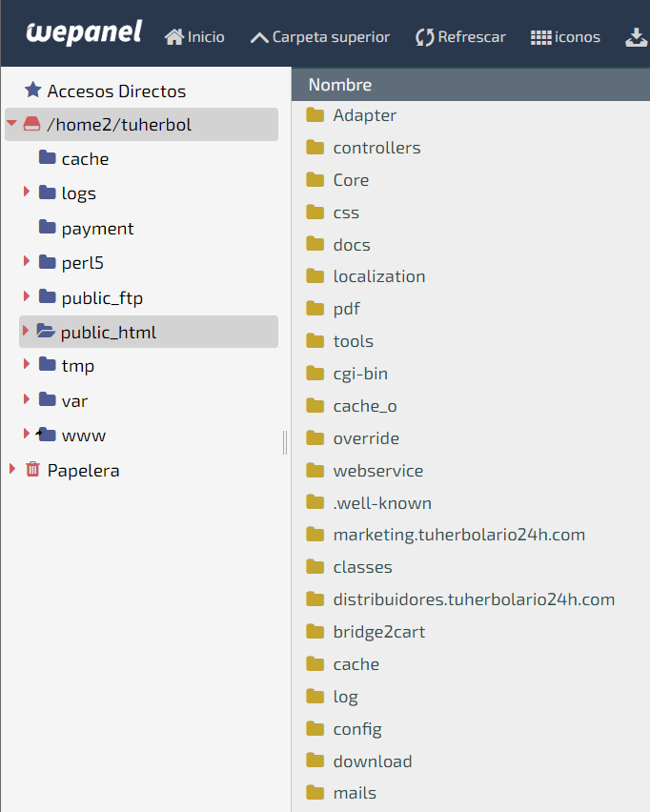Select marketing.tuherbolario24h.com folder
The image size is (650, 812).
point(458,535)
